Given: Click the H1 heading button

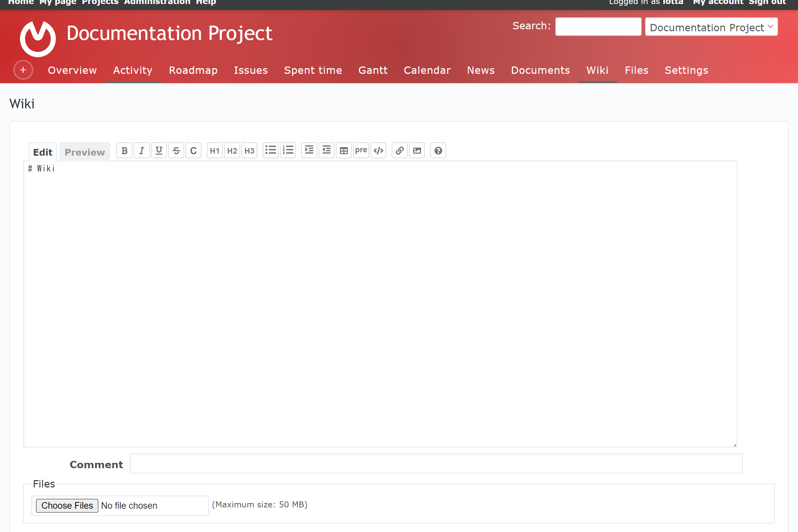Looking at the screenshot, I should point(214,150).
